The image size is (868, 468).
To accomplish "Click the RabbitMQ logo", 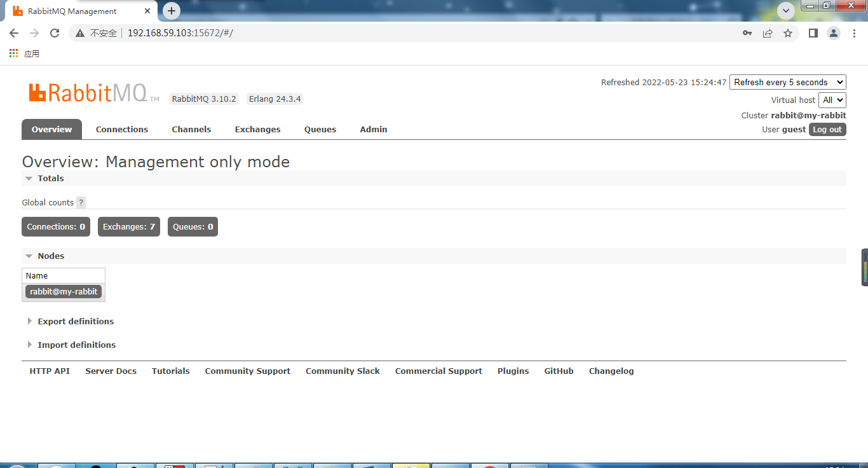I will point(93,93).
